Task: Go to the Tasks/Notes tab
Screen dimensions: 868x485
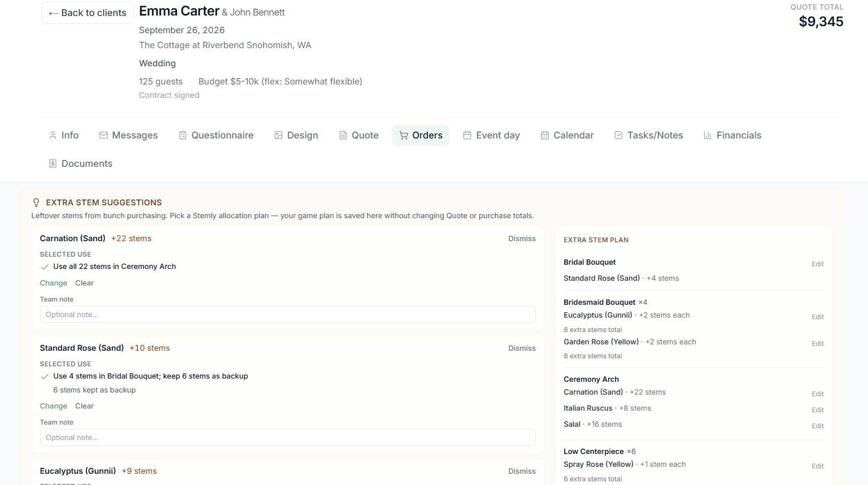Action: [649, 135]
